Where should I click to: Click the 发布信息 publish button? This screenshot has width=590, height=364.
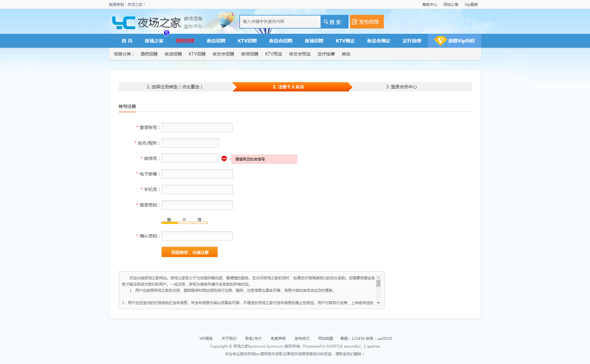coord(366,22)
